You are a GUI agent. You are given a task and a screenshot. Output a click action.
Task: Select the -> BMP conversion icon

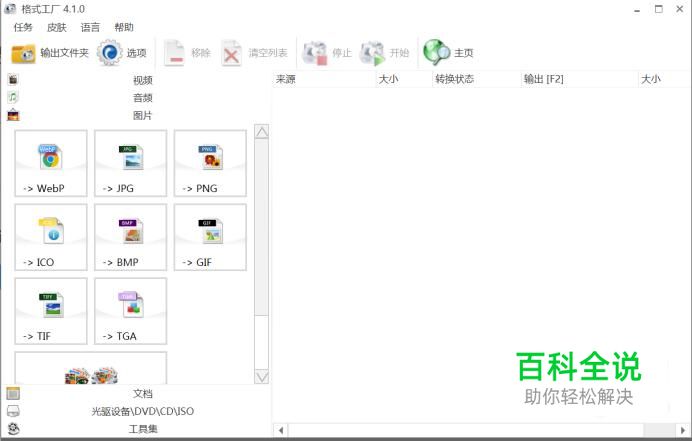coord(131,237)
